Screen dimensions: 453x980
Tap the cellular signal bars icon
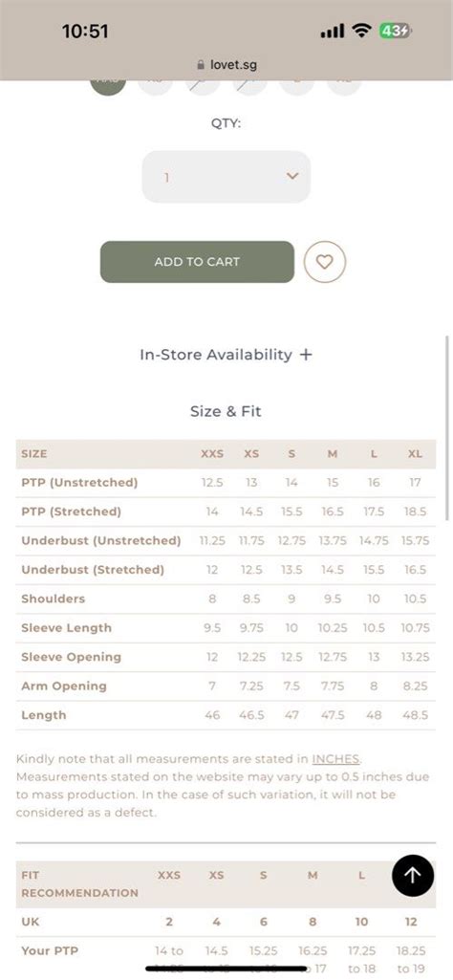(x=333, y=32)
